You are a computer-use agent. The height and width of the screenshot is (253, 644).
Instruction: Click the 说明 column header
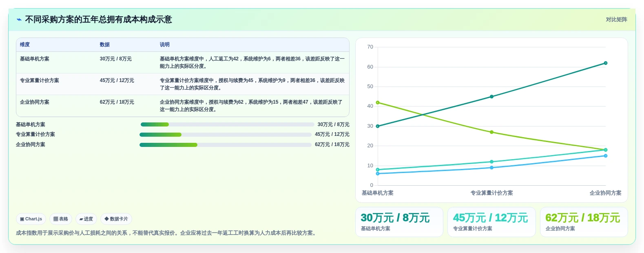pyautogui.click(x=165, y=44)
